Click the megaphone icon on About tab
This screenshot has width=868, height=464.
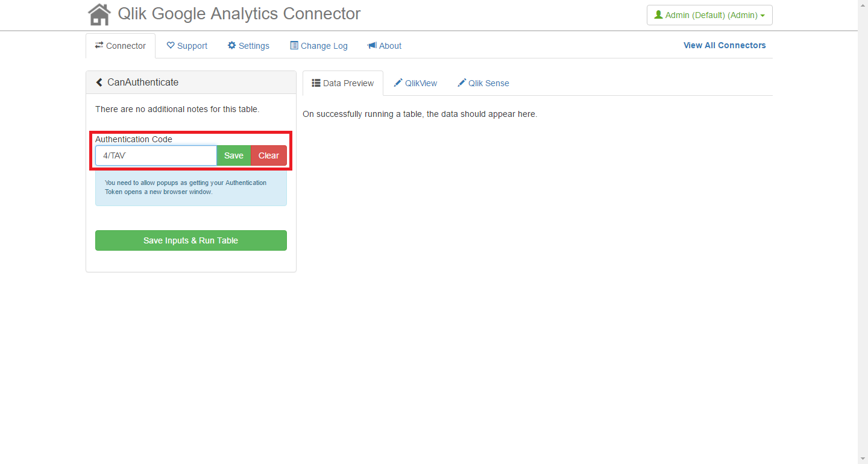(x=372, y=46)
